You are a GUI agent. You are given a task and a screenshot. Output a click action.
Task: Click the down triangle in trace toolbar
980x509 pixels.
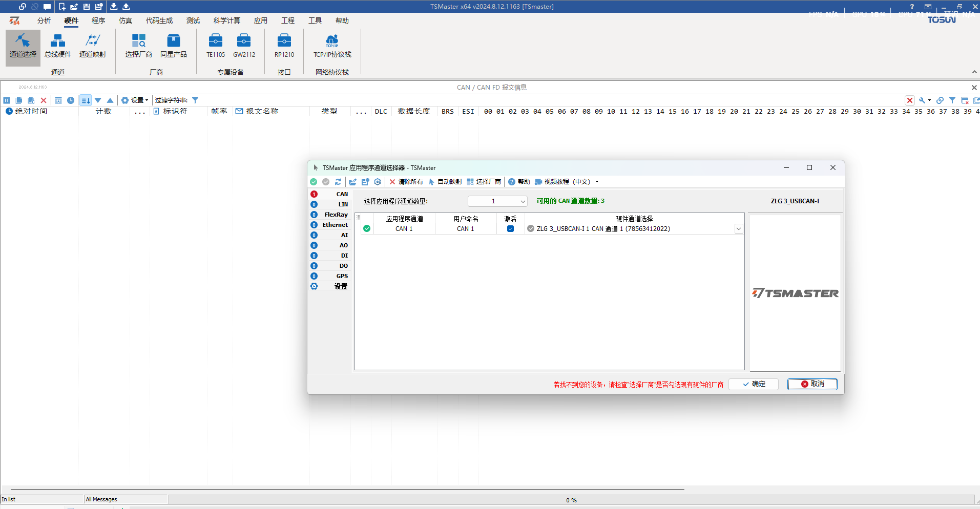(x=98, y=100)
